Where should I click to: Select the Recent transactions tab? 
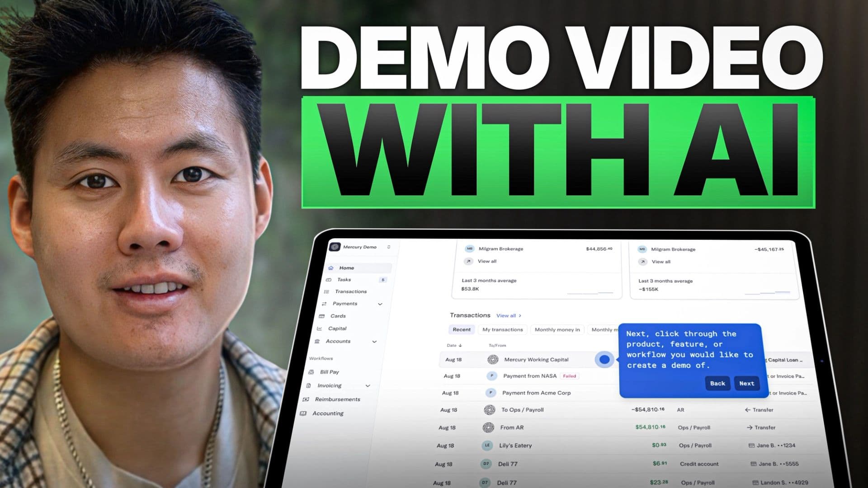[x=462, y=330]
